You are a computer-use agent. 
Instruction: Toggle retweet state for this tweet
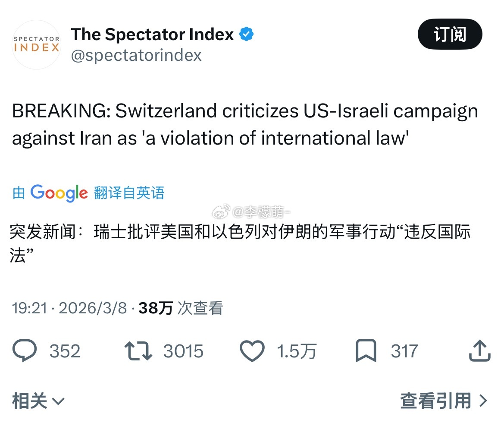(x=139, y=350)
